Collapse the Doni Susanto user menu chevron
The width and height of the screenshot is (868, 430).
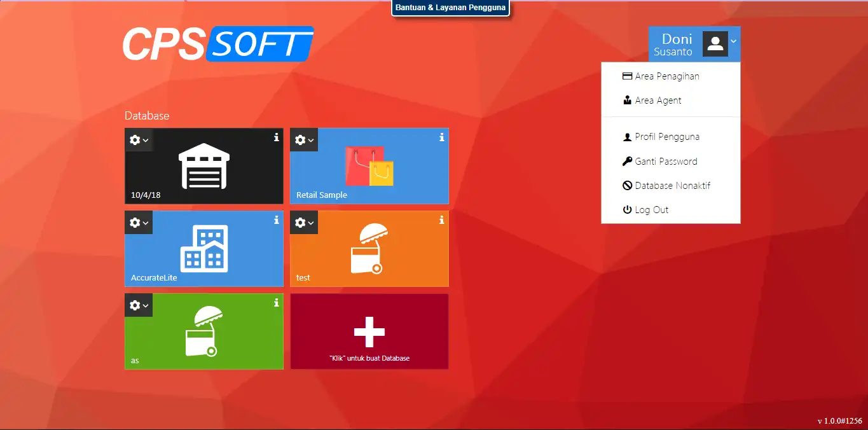733,41
